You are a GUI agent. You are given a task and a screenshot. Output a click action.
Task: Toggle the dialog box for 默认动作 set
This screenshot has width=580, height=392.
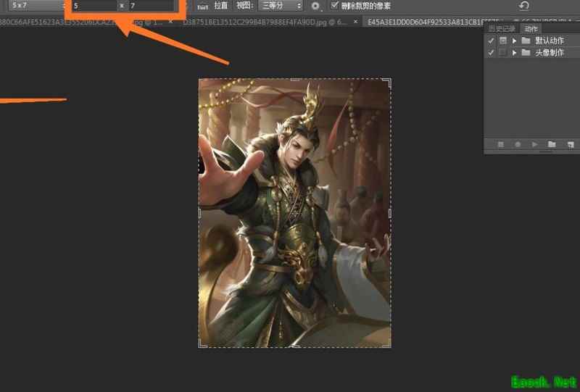(x=502, y=41)
